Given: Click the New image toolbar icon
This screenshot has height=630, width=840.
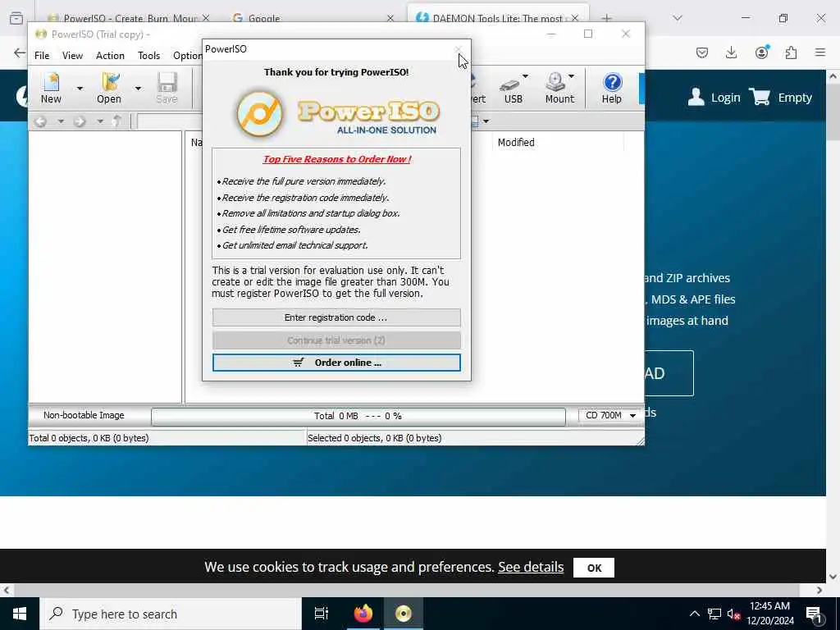Looking at the screenshot, I should pos(51,88).
